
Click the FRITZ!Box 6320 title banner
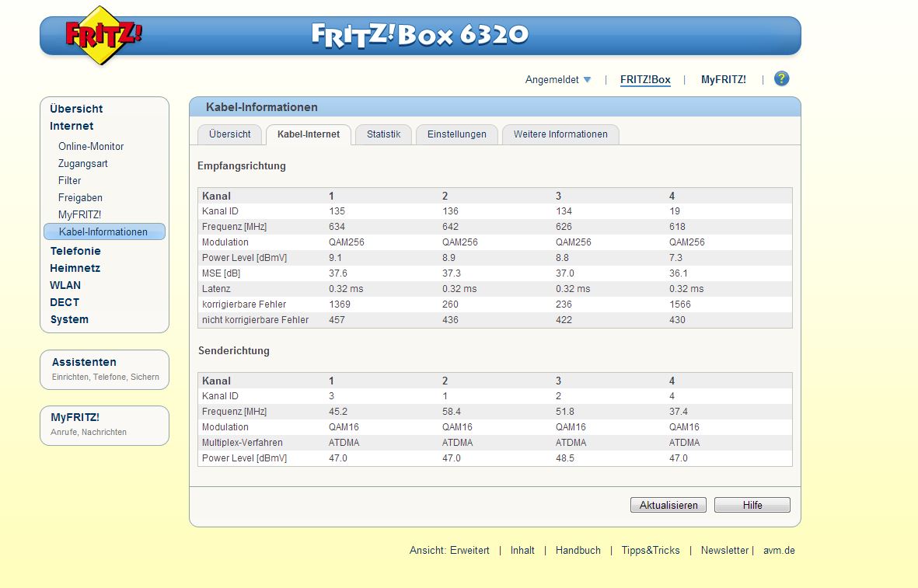(420, 35)
